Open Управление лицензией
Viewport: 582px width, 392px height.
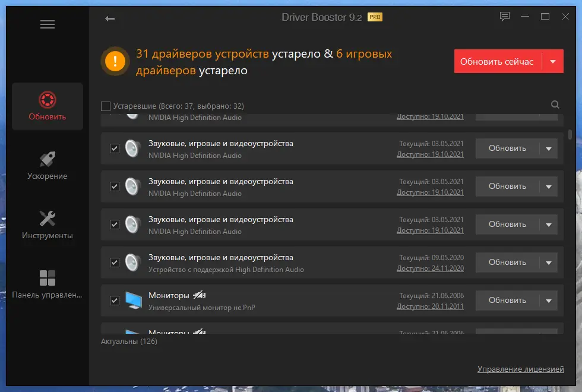point(521,369)
